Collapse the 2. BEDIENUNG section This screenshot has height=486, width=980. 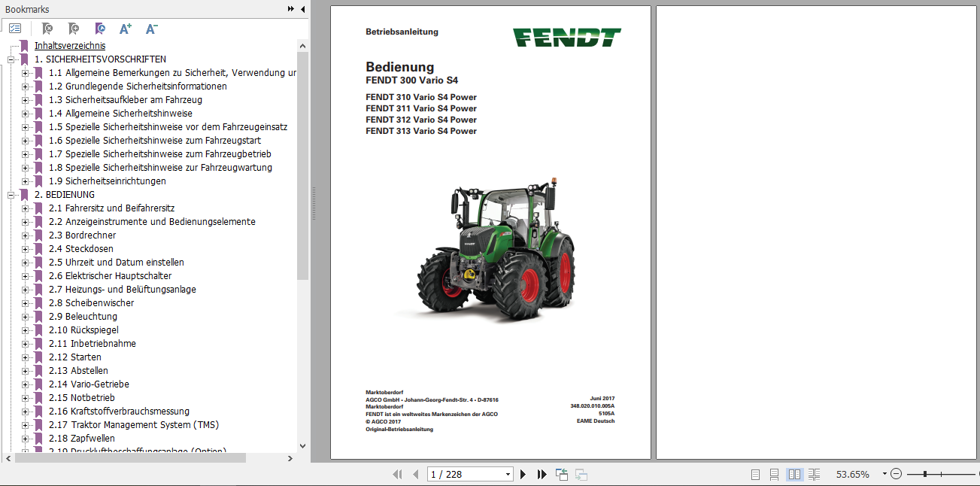point(11,194)
